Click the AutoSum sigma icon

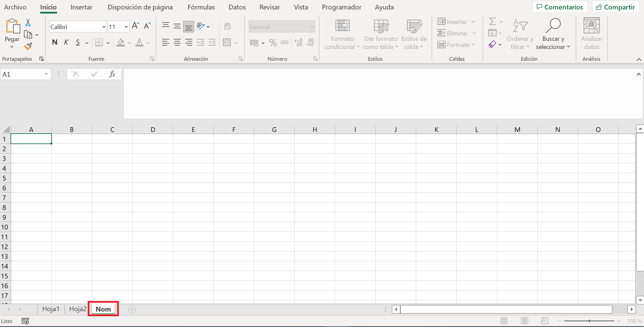492,22
